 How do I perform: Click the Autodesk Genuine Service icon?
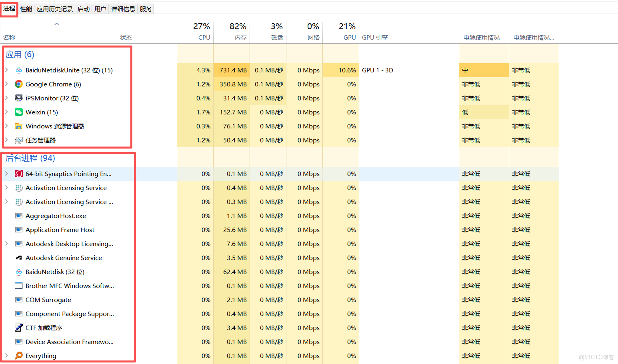(18, 258)
